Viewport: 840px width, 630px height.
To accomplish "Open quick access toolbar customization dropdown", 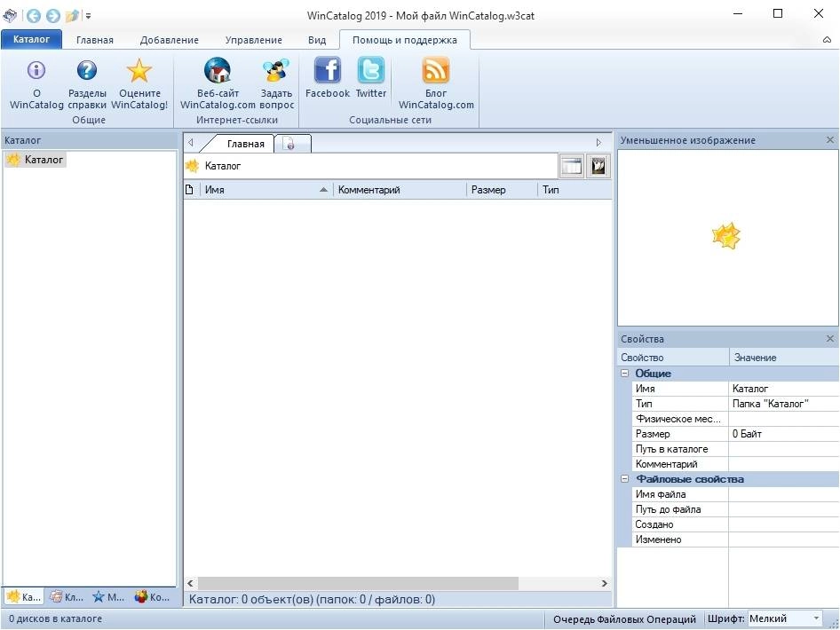I will pyautogui.click(x=89, y=16).
